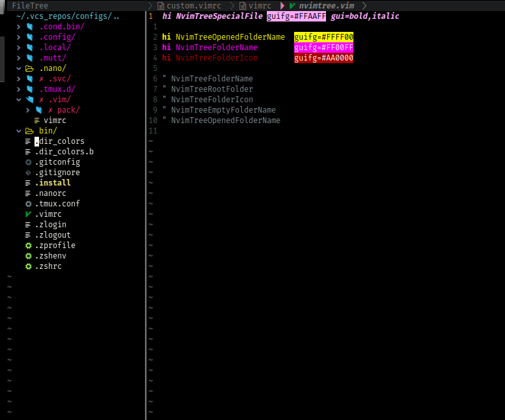The width and height of the screenshot is (505, 420).
Task: Click the yellow guifg=#FFFF00 color highlight
Action: point(323,37)
